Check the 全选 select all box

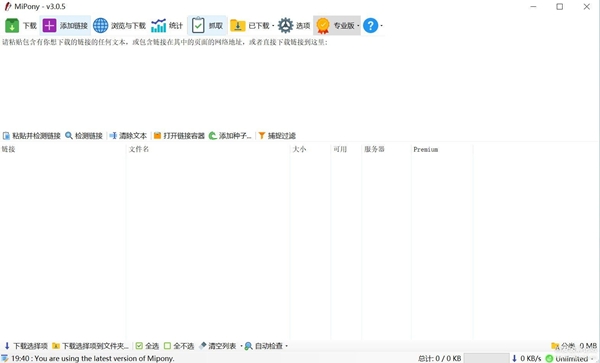click(139, 346)
